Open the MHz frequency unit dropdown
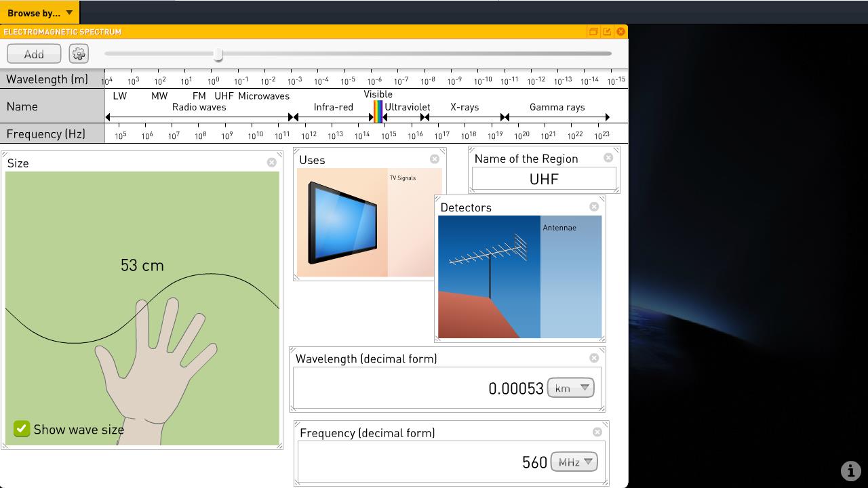The image size is (868, 488). (574, 462)
